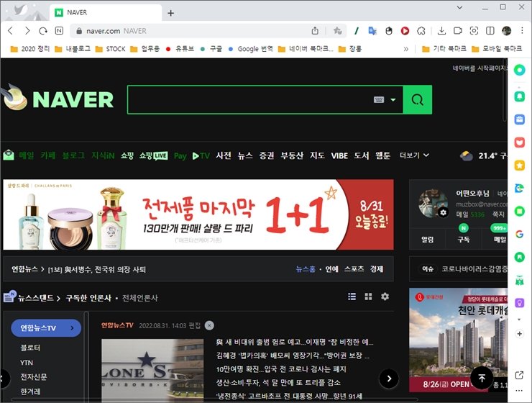Screen dimensions: 532x403
Task: Click the screen capture icon in toolbar
Action: (x=474, y=31)
